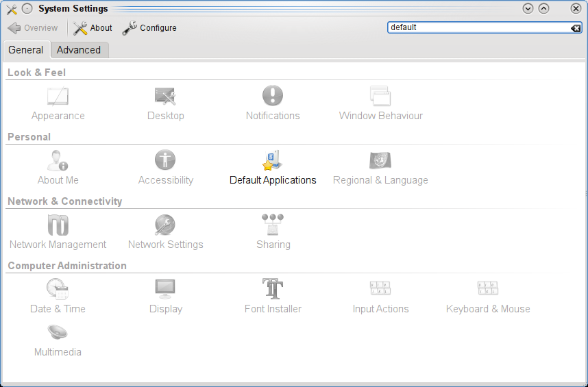Open Keyboard & Mouse settings

click(488, 297)
